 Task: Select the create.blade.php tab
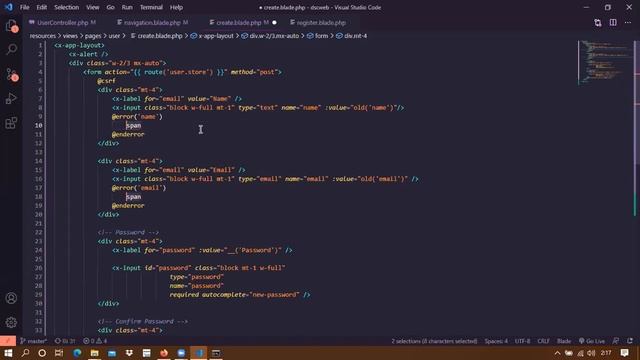pyautogui.click(x=238, y=23)
